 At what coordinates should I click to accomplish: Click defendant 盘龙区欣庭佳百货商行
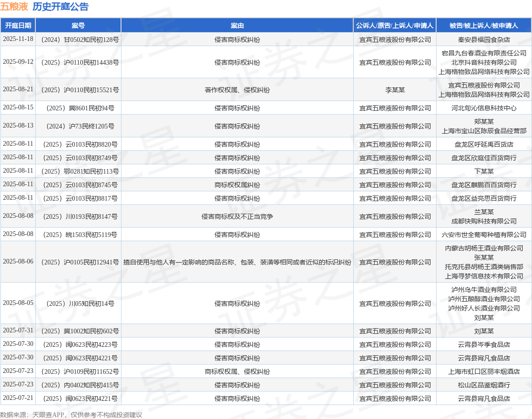[x=484, y=158]
